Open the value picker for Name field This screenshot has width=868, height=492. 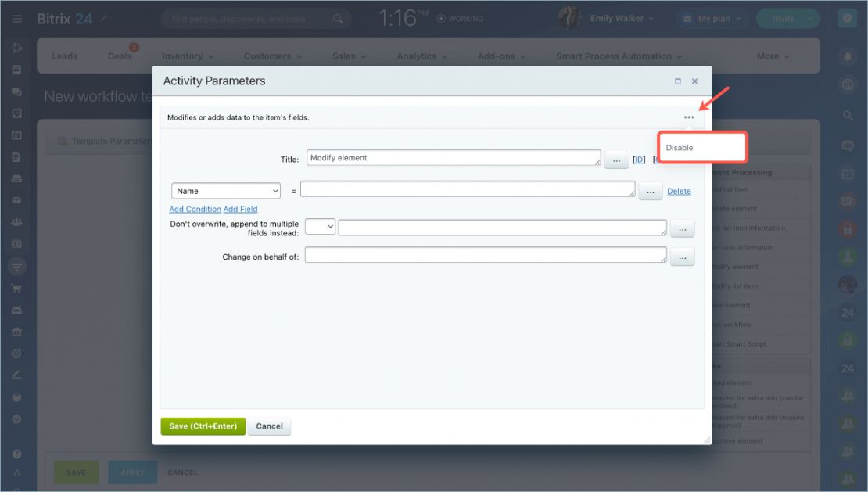point(651,192)
